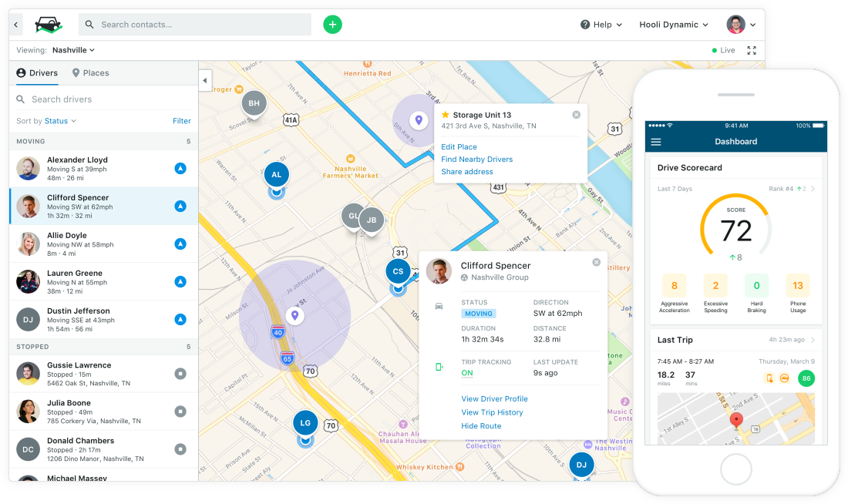Click the green plus add button
Screen dimensions: 848x504
coord(332,25)
